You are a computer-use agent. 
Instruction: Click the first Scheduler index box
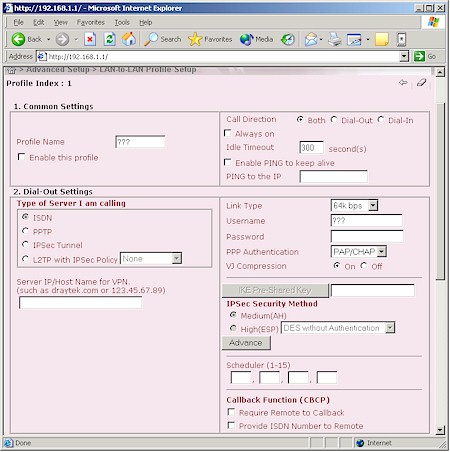point(241,377)
